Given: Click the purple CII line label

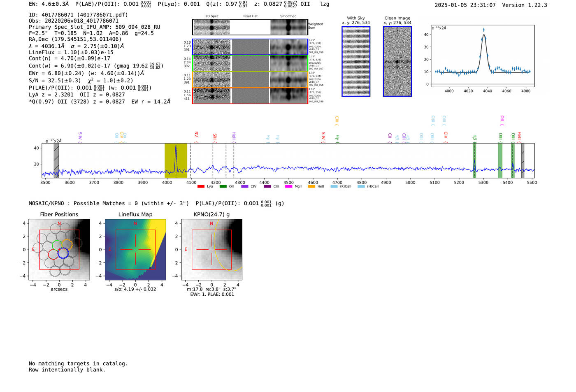Looking at the screenshot, I should coord(390,137).
